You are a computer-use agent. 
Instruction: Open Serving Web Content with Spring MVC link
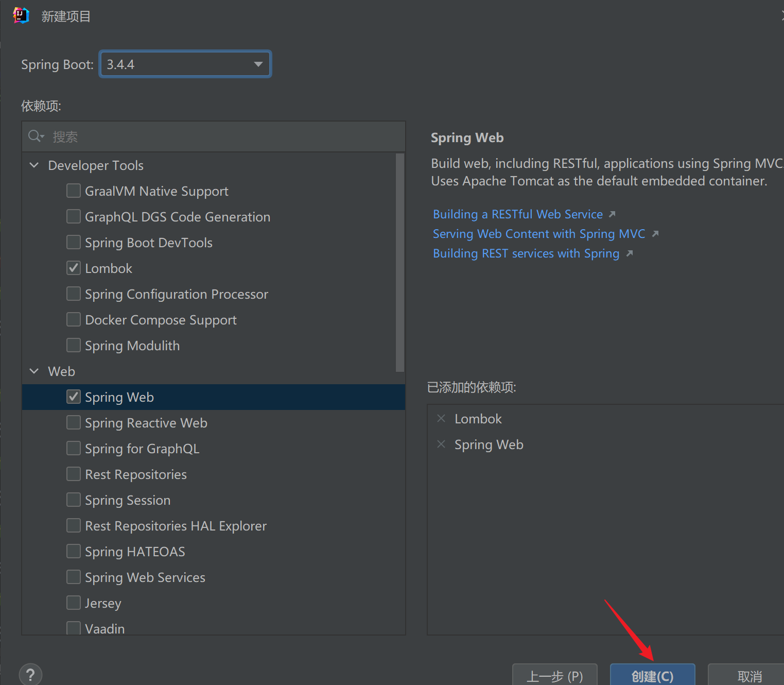point(539,234)
